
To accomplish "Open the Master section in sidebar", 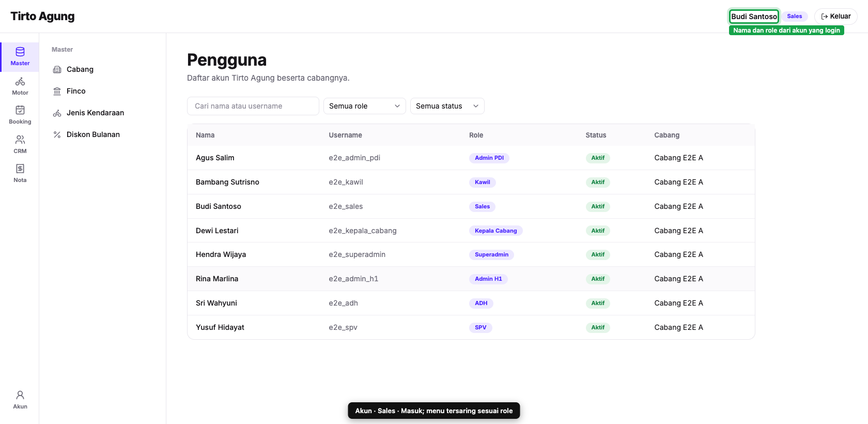I will point(20,57).
